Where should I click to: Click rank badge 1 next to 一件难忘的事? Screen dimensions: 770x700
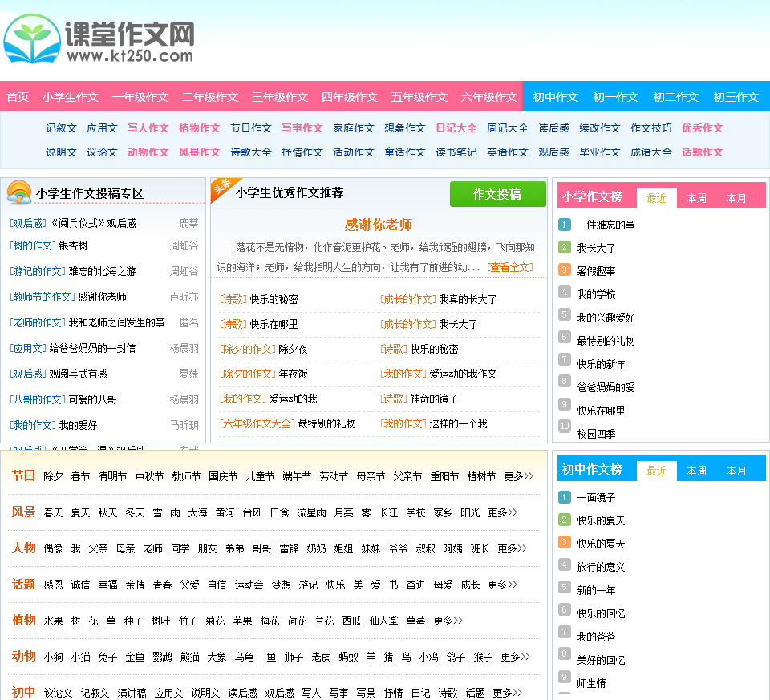click(x=564, y=225)
